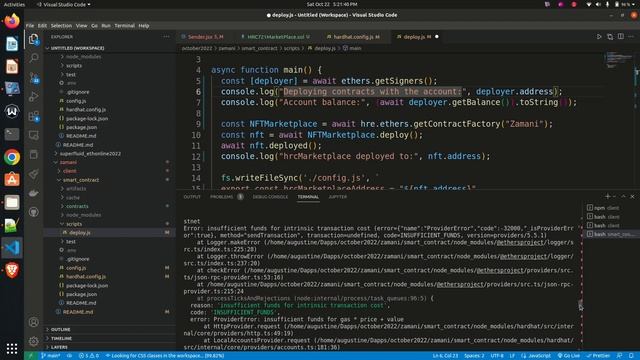Open the Selection menu
This screenshot has height=360, width=640.
pos(61,26)
